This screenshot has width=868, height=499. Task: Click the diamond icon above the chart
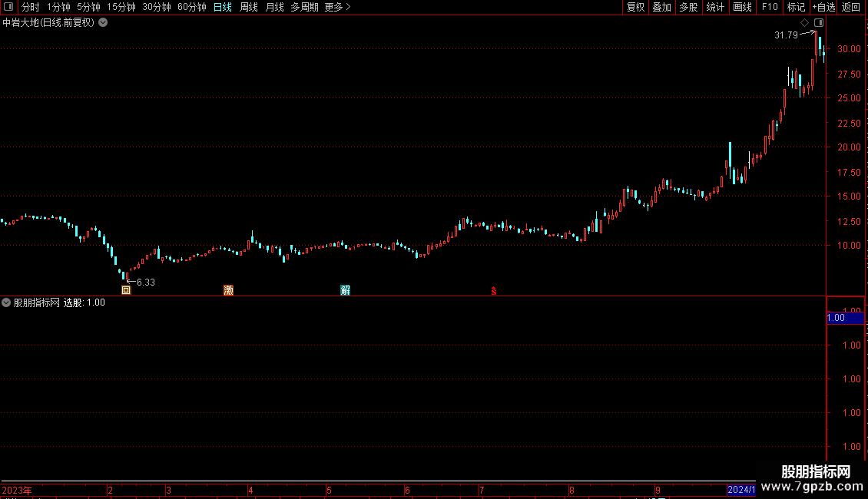[x=804, y=23]
